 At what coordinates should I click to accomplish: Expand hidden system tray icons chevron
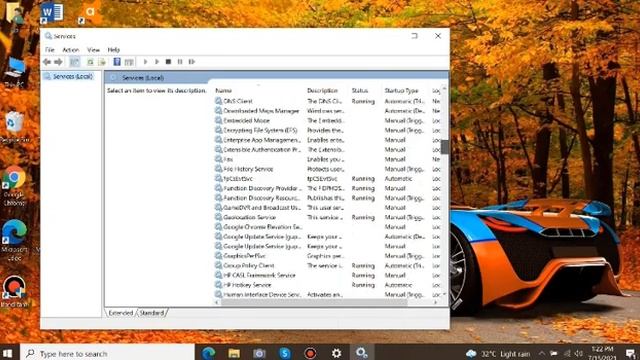542,353
